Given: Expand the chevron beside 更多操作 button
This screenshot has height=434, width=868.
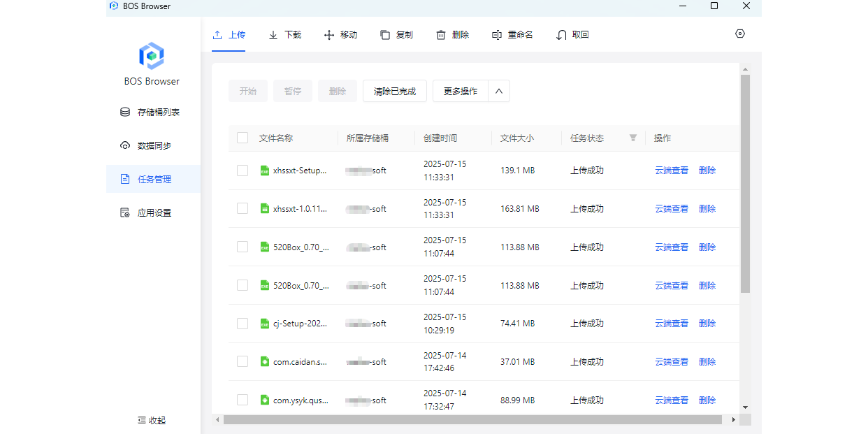Looking at the screenshot, I should coord(499,92).
